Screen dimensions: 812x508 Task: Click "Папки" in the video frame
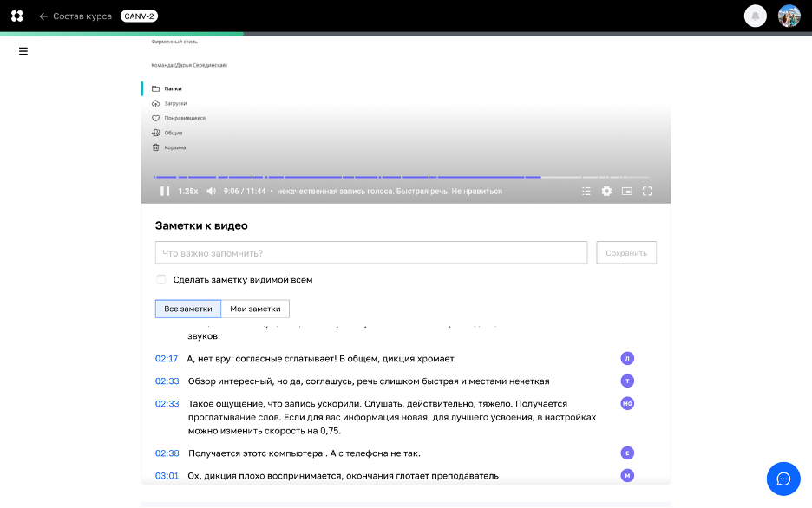(x=173, y=89)
